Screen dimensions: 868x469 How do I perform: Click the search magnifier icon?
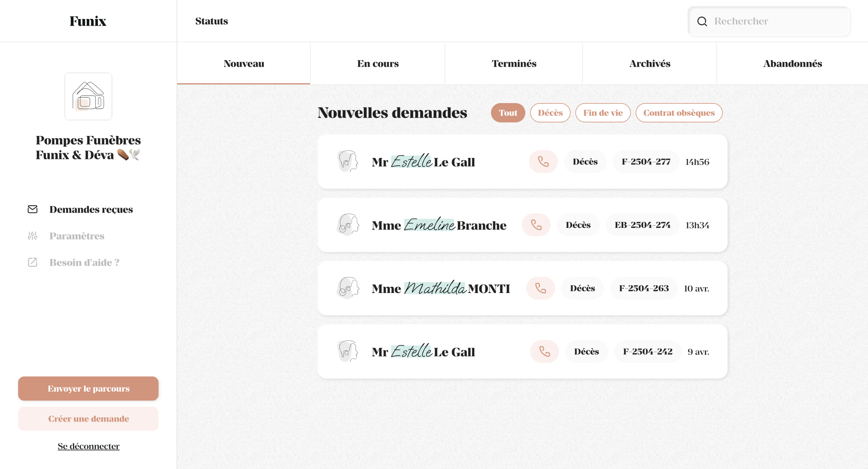point(702,21)
